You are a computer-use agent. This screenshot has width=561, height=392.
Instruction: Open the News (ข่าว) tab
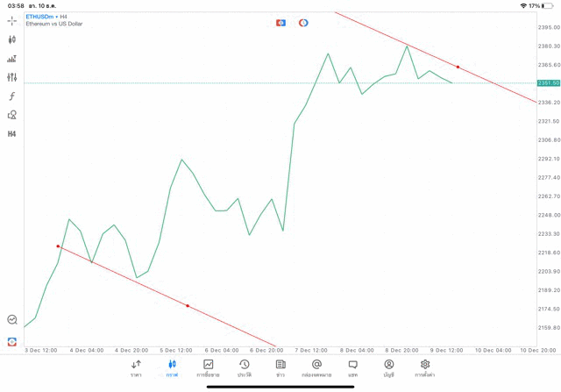280,368
